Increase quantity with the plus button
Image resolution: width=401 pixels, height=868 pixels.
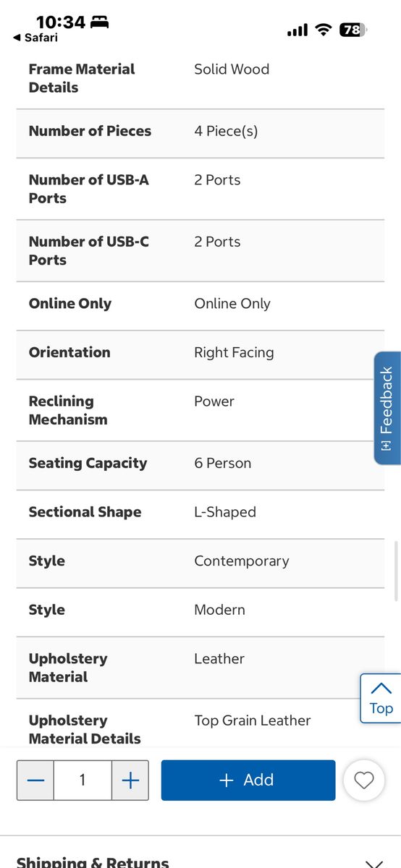click(130, 780)
